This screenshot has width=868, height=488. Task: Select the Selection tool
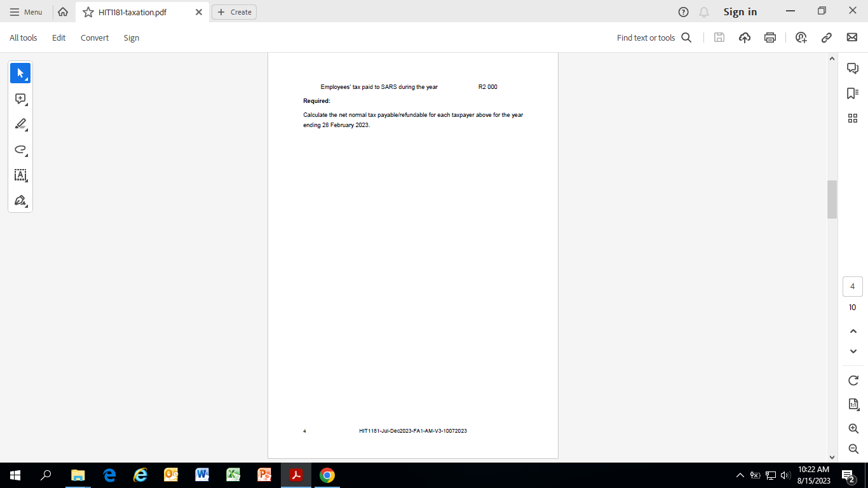click(20, 72)
